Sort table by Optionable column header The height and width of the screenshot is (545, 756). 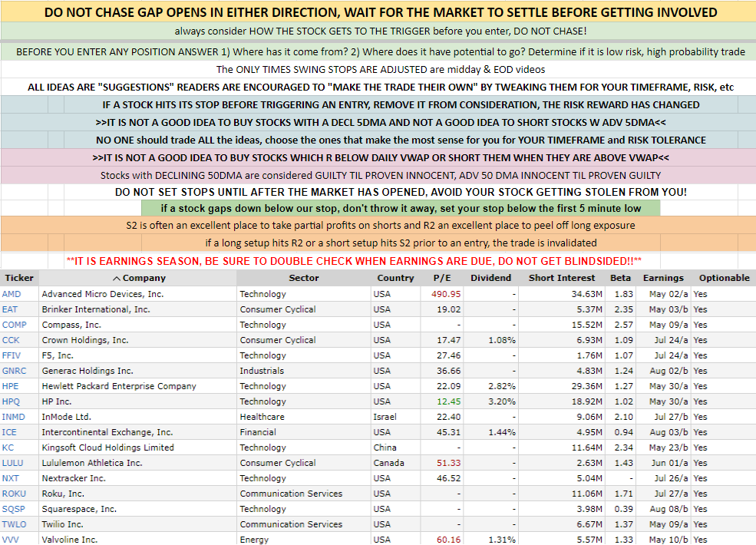coord(725,278)
